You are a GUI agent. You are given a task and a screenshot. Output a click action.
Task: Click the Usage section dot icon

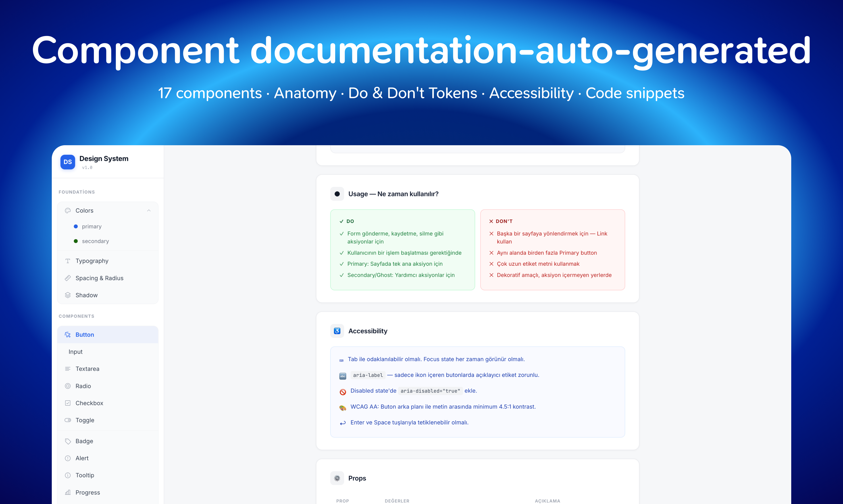pos(337,194)
